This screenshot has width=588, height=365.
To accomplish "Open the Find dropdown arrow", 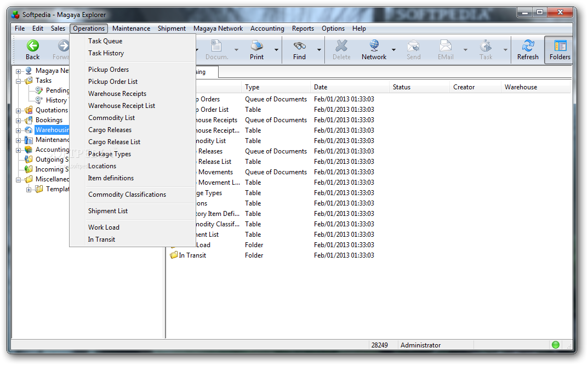I will pyautogui.click(x=319, y=49).
